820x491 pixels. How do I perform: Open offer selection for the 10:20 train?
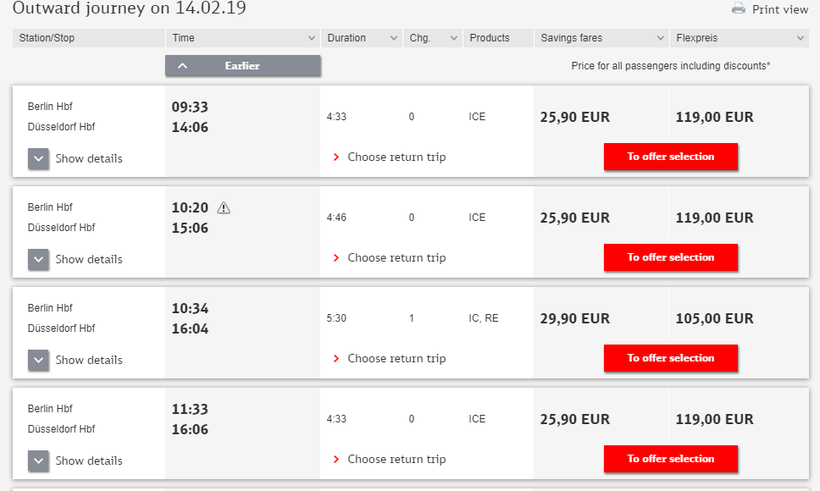671,258
